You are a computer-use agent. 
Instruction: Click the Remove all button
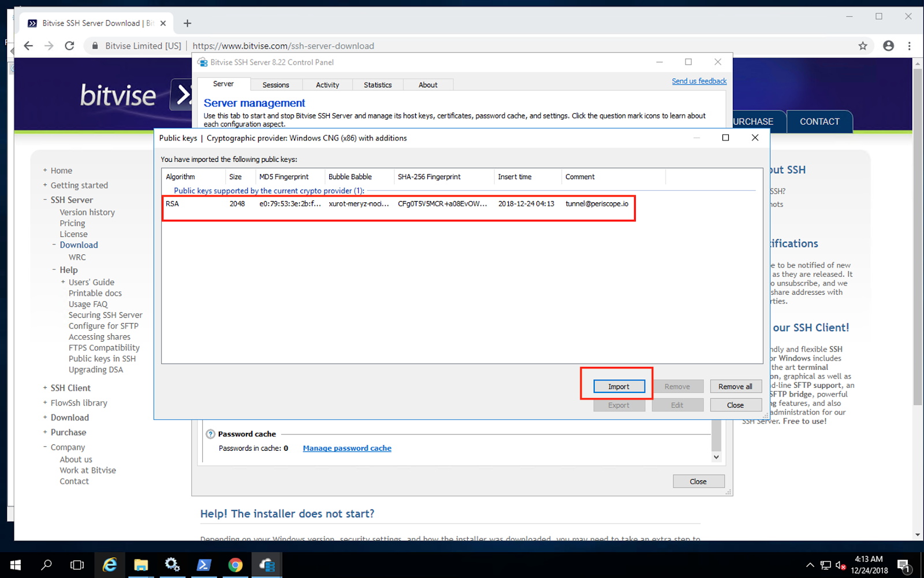pos(735,387)
